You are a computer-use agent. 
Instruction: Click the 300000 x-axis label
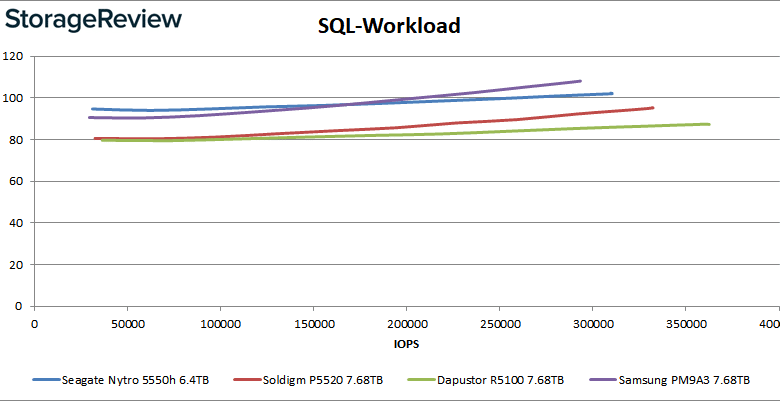tap(592, 324)
